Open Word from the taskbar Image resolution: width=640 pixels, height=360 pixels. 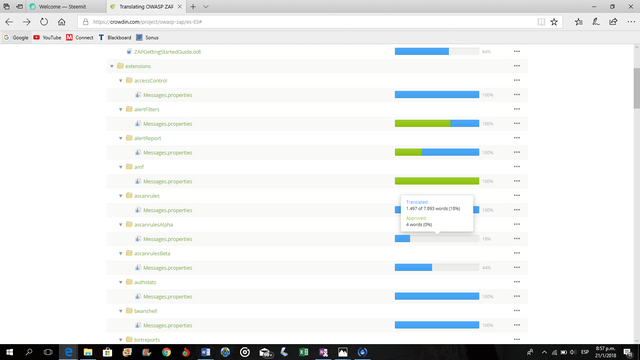pyautogui.click(x=206, y=352)
